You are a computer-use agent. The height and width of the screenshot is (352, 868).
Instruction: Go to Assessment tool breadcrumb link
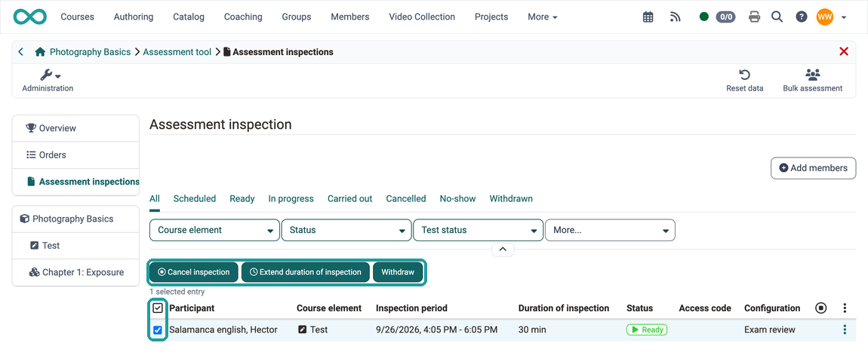177,52
